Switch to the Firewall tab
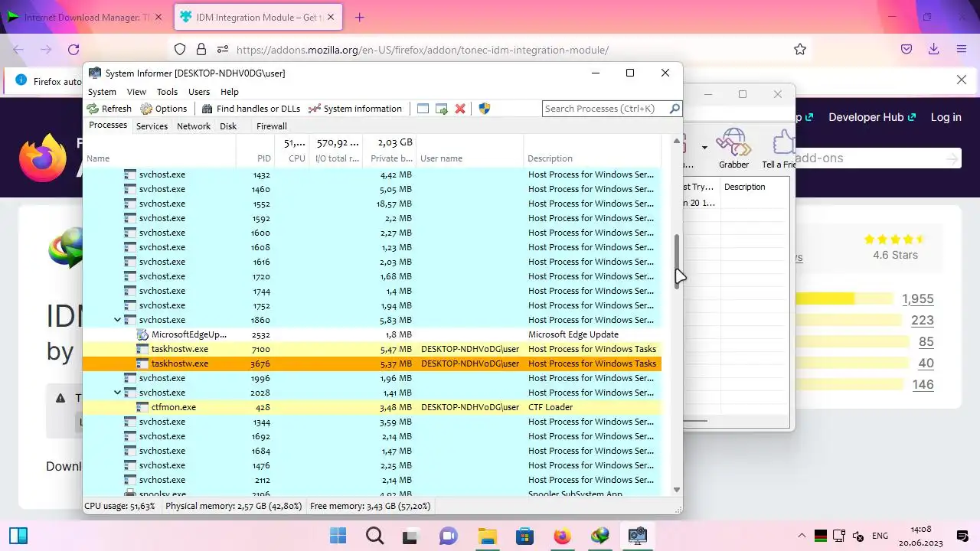Screen dimensions: 980x551 [x=272, y=126]
